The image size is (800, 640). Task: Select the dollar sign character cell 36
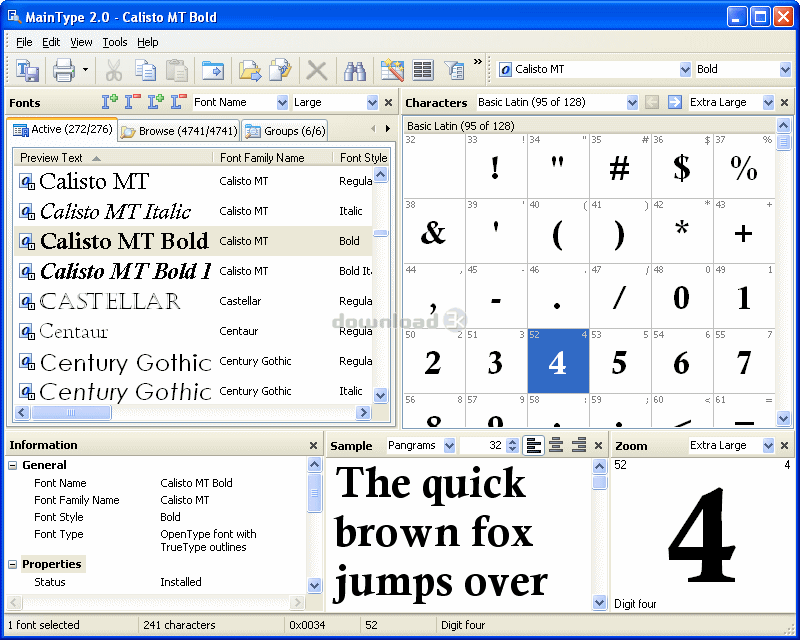(x=682, y=166)
